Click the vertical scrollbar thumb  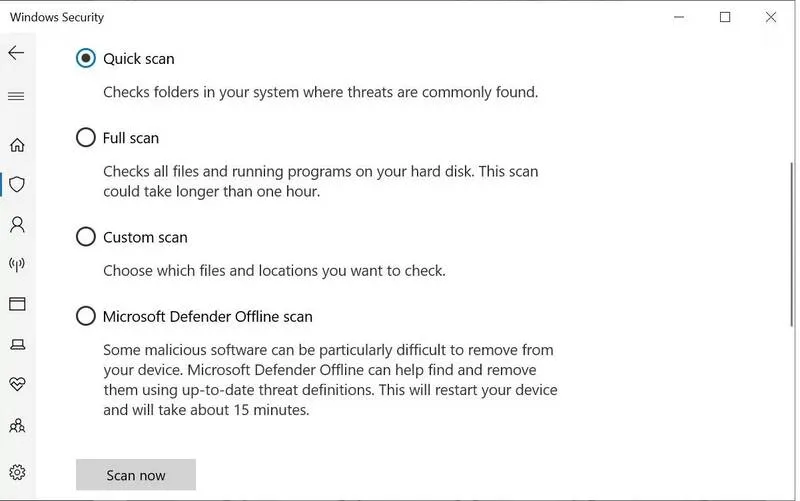point(791,230)
